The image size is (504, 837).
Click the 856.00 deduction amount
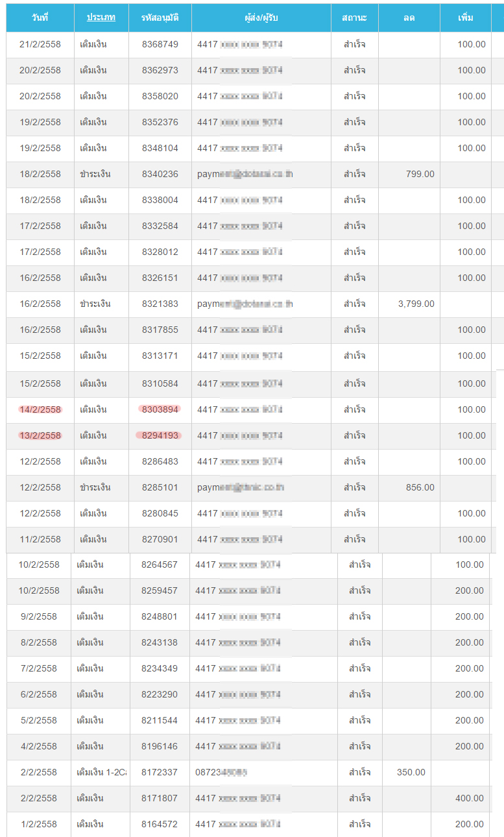[420, 487]
